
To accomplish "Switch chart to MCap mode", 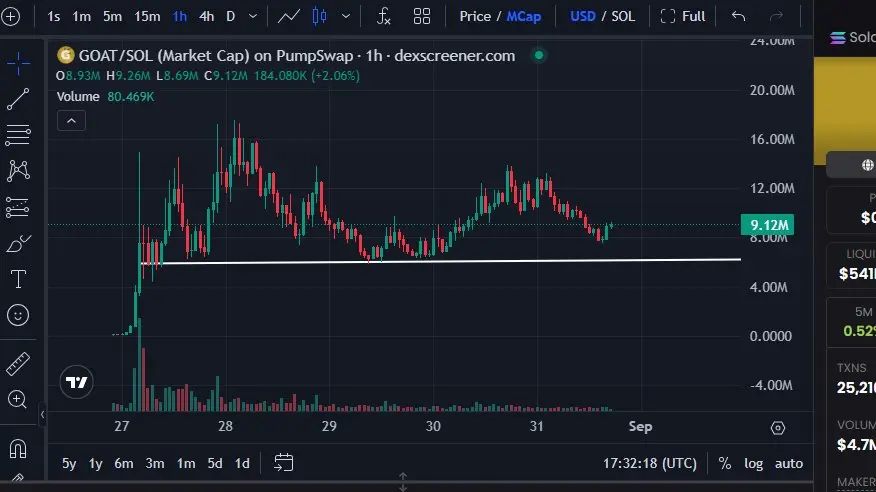I will pyautogui.click(x=523, y=17).
